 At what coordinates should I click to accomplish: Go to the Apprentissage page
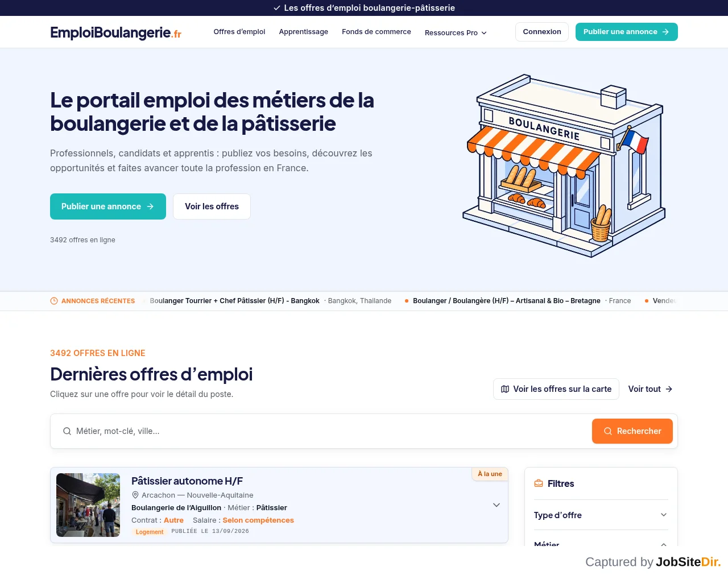[x=304, y=32]
